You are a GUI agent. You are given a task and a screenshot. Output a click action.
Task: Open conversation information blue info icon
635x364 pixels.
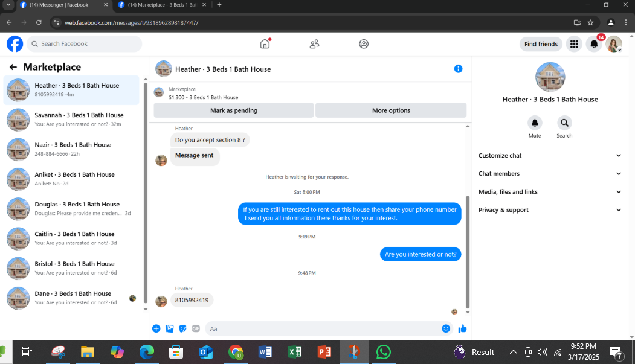click(458, 69)
